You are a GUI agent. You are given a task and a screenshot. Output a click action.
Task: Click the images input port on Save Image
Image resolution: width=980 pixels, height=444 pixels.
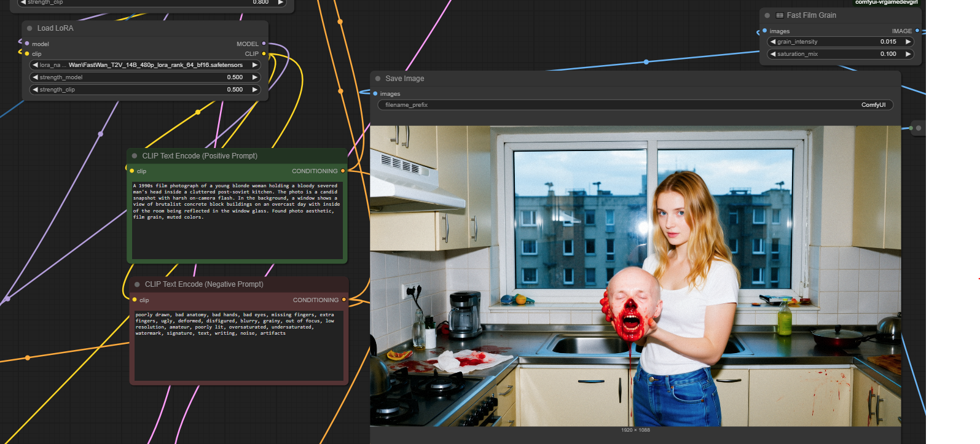coord(375,93)
